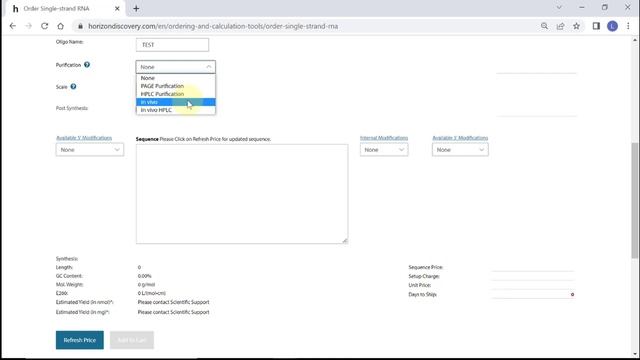The height and width of the screenshot is (360, 640).
Task: Click the scrollbar up arrow
Action: [635, 40]
